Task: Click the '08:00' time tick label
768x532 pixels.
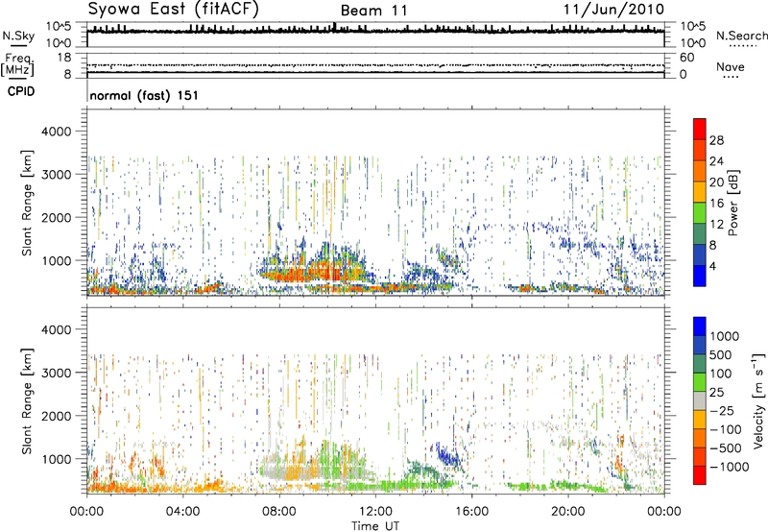Action: click(x=279, y=512)
